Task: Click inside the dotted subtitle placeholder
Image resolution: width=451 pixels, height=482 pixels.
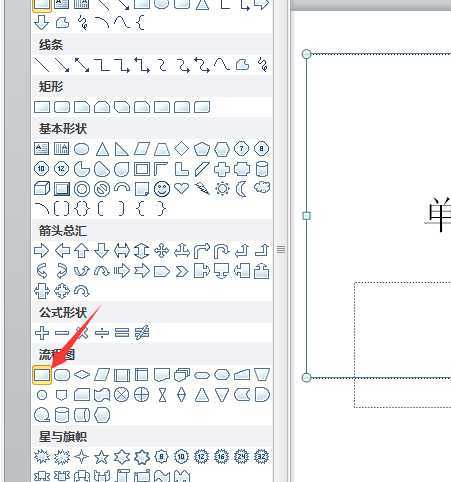Action: click(403, 345)
